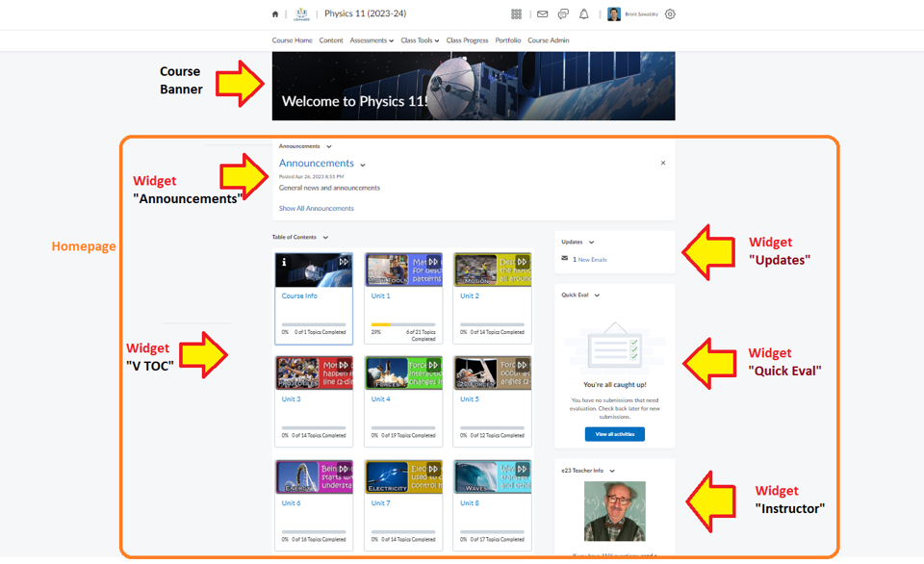
Task: Open the course selector grid icon
Action: 516,14
